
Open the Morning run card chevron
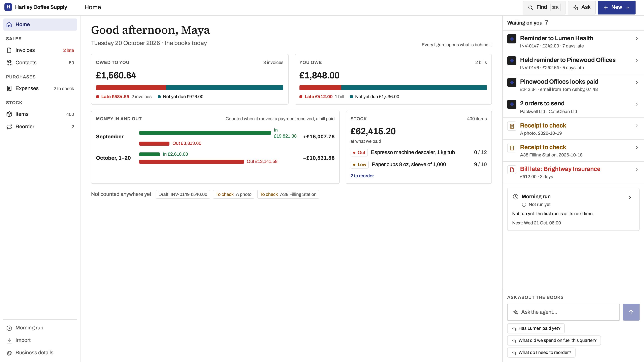[x=630, y=197]
